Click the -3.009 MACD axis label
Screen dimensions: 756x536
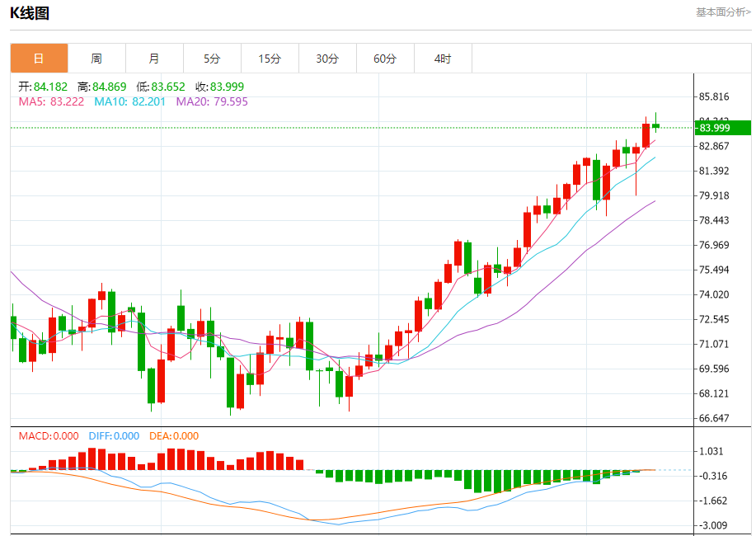pos(712,525)
